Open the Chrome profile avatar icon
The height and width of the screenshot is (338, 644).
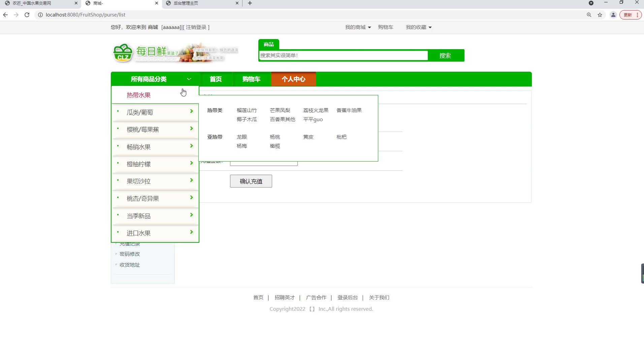coord(613,15)
